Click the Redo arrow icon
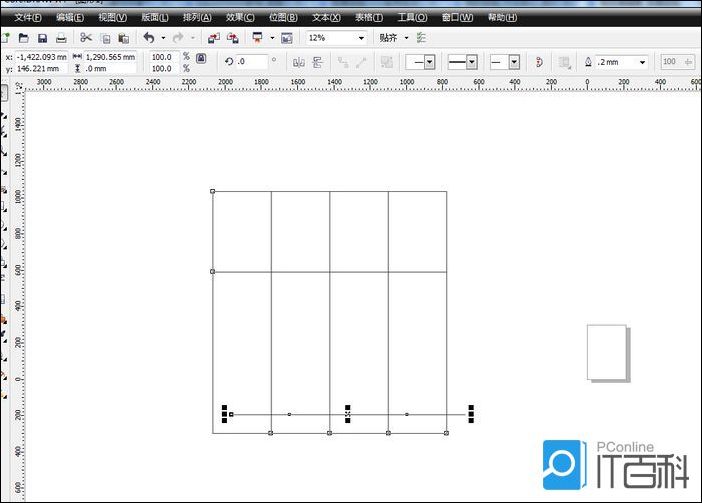The height and width of the screenshot is (503, 702). click(x=178, y=38)
